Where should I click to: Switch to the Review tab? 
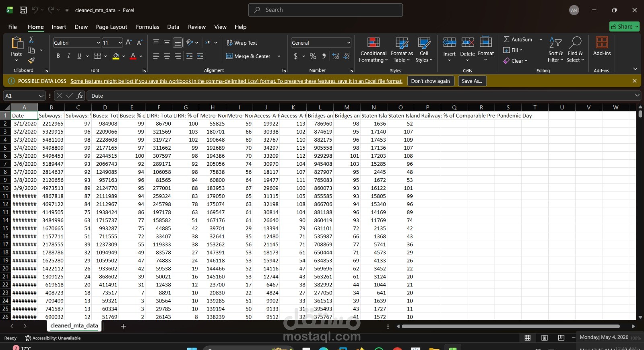click(x=197, y=27)
